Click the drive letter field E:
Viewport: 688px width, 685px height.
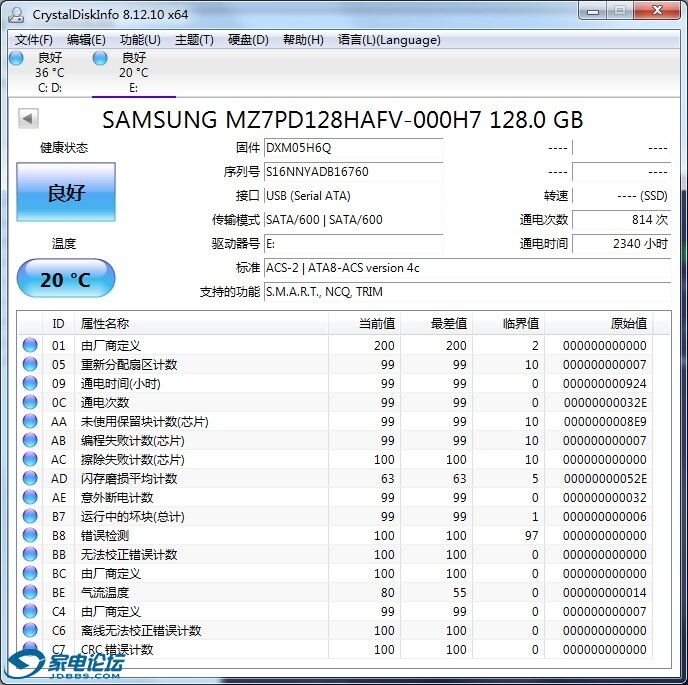[353, 244]
